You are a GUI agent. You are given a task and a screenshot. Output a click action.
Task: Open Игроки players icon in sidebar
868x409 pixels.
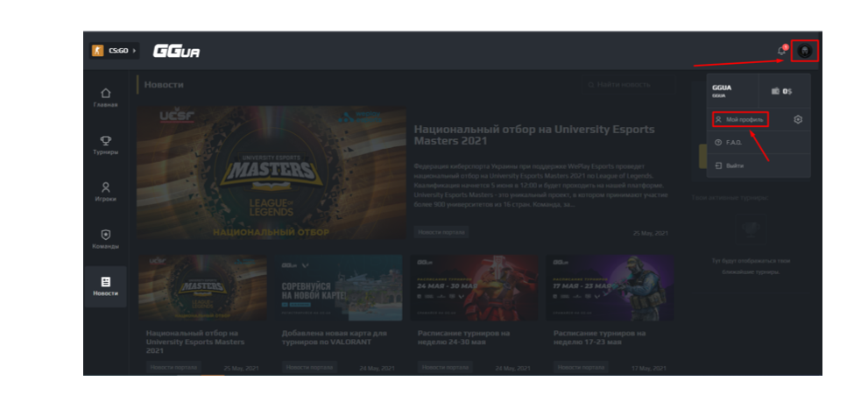(106, 192)
